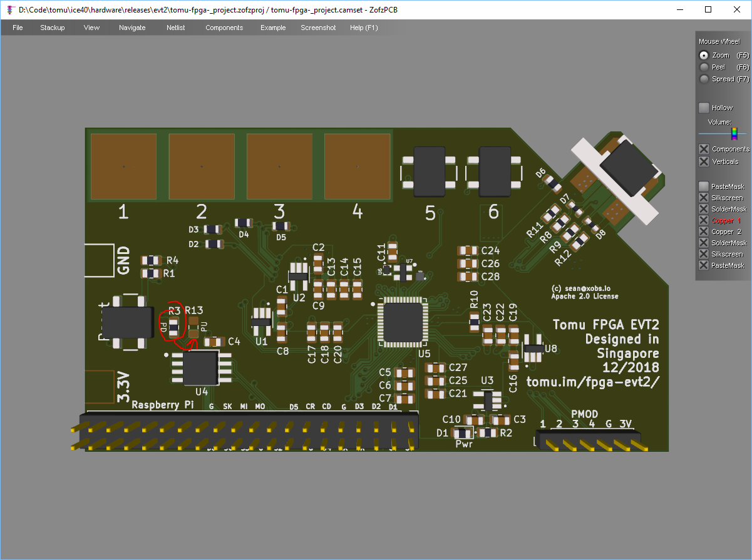The width and height of the screenshot is (752, 560).
Task: Choose Spread (F7) mouse wheel mode
Action: (x=704, y=79)
